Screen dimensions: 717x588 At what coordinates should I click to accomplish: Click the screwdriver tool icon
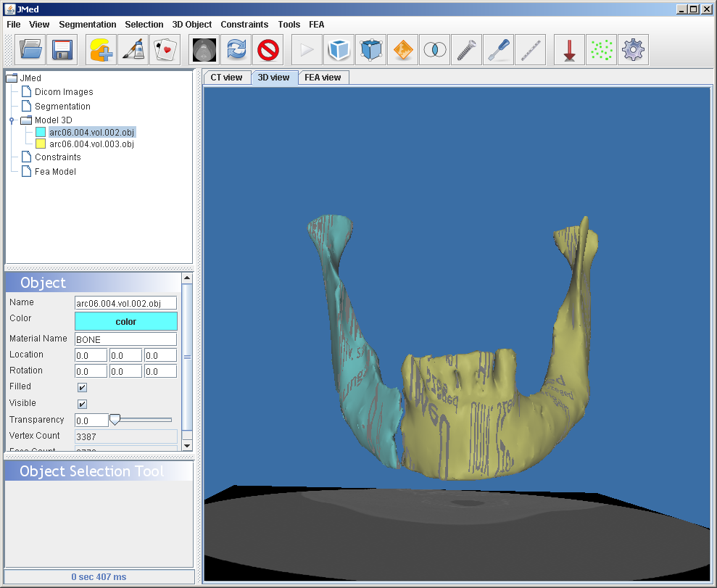pyautogui.click(x=498, y=50)
